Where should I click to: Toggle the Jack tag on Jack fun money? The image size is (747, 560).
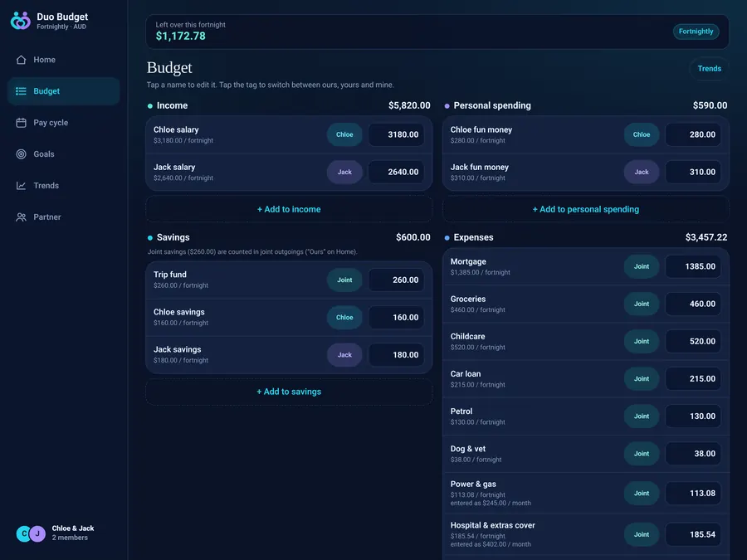pyautogui.click(x=642, y=172)
